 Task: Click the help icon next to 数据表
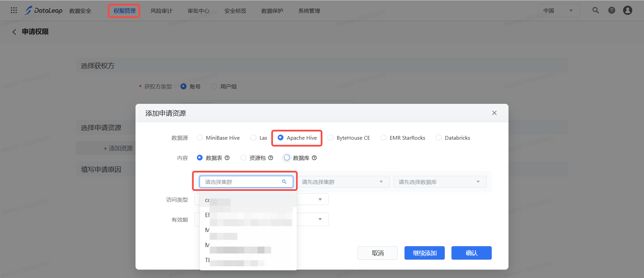tap(227, 158)
